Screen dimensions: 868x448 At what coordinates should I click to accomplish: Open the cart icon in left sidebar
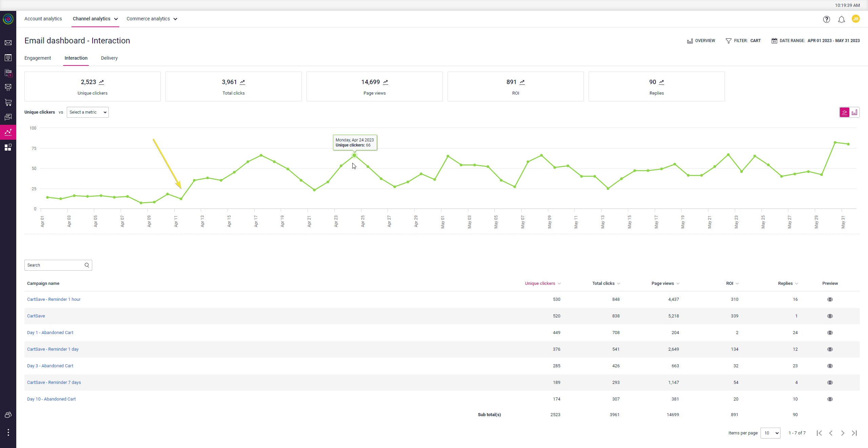[x=8, y=102]
